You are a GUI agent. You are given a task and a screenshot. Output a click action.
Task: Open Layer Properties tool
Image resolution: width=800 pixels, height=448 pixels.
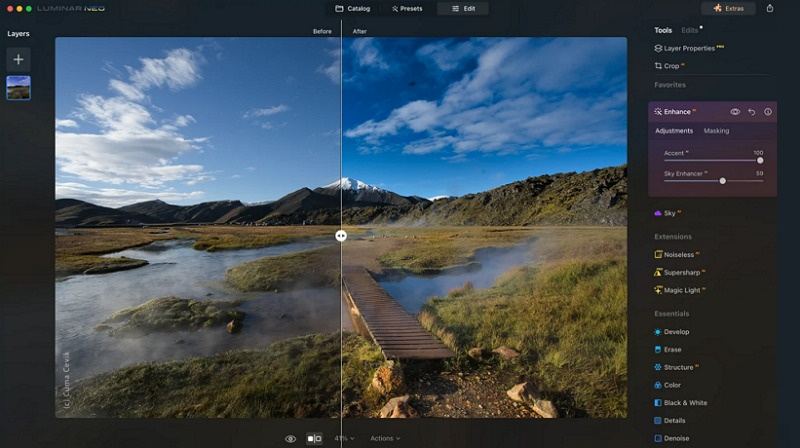click(x=689, y=48)
